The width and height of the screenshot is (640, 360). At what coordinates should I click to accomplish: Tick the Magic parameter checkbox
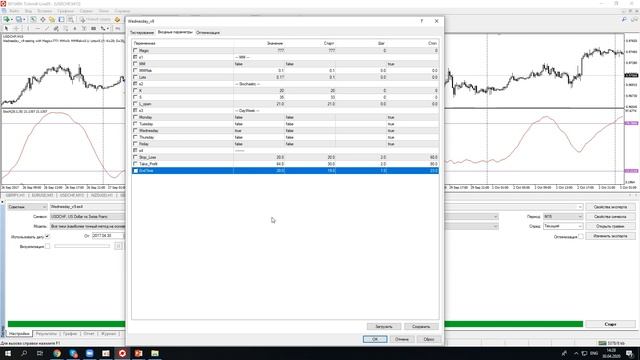pos(135,51)
